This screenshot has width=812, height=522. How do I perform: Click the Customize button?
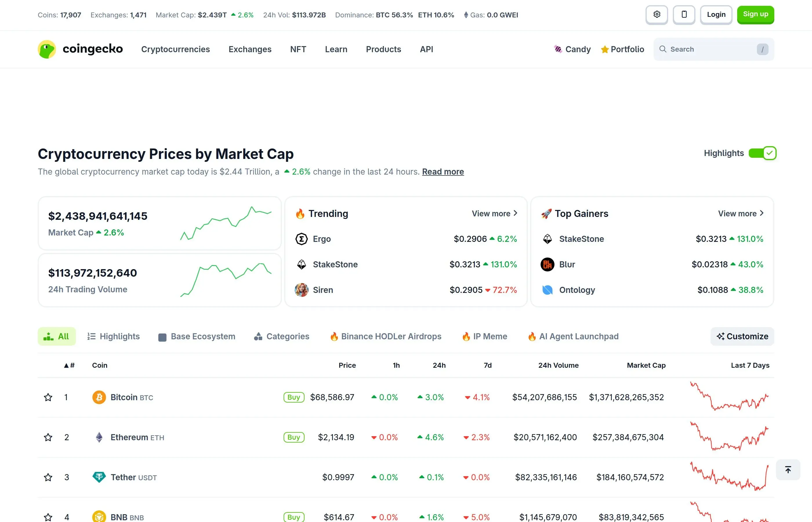point(742,336)
